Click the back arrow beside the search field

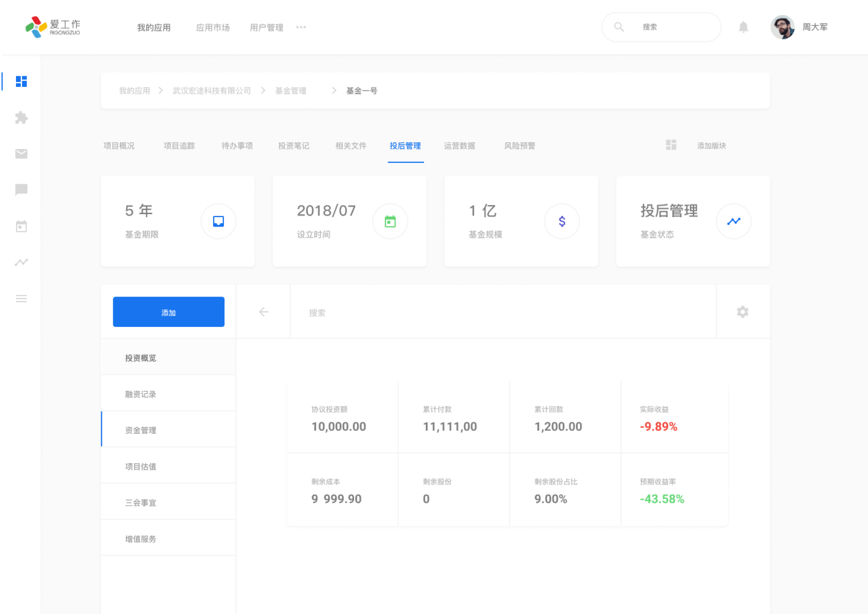tap(263, 312)
